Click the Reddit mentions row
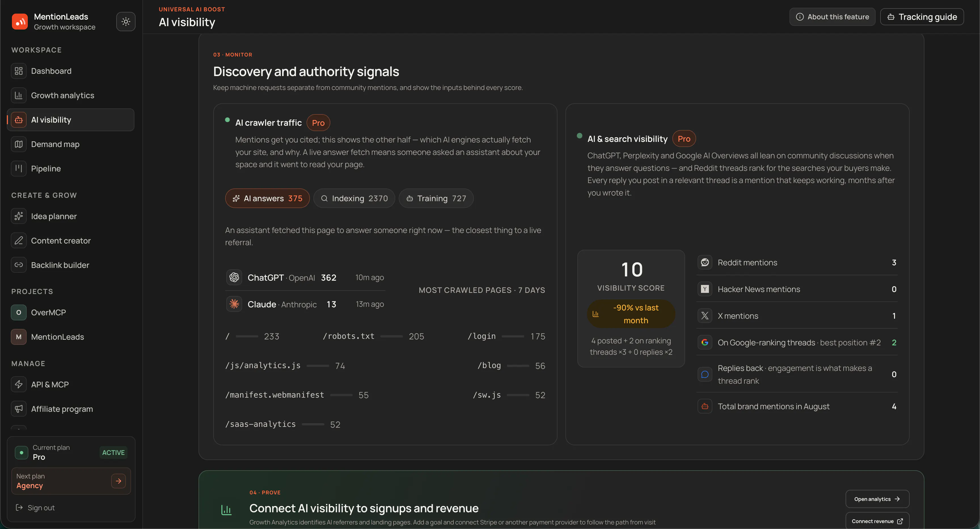The height and width of the screenshot is (529, 980). point(797,263)
